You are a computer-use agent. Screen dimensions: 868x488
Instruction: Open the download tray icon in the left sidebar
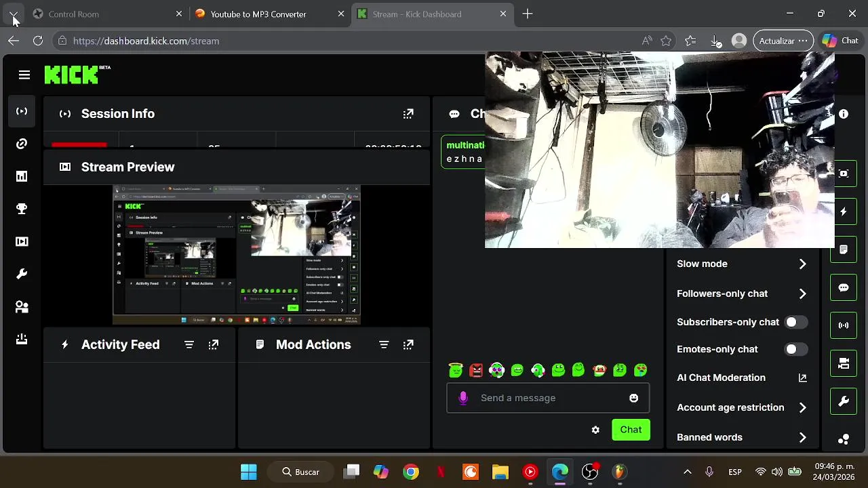22,339
